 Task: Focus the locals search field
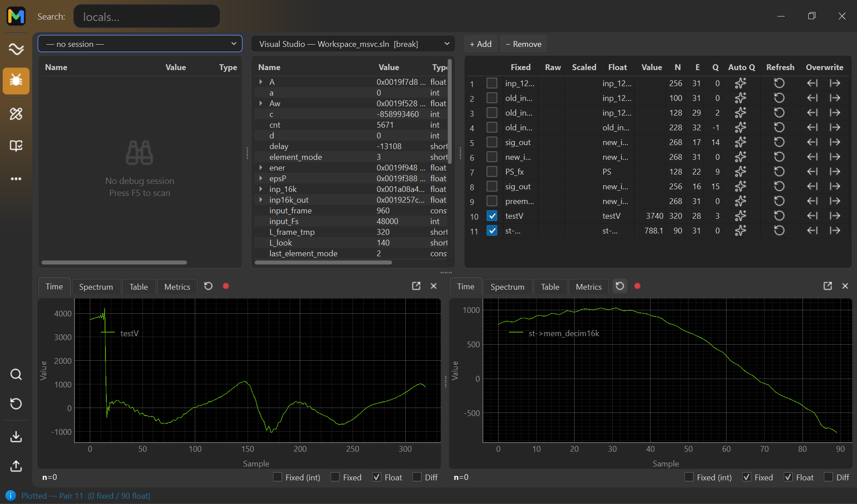(147, 17)
